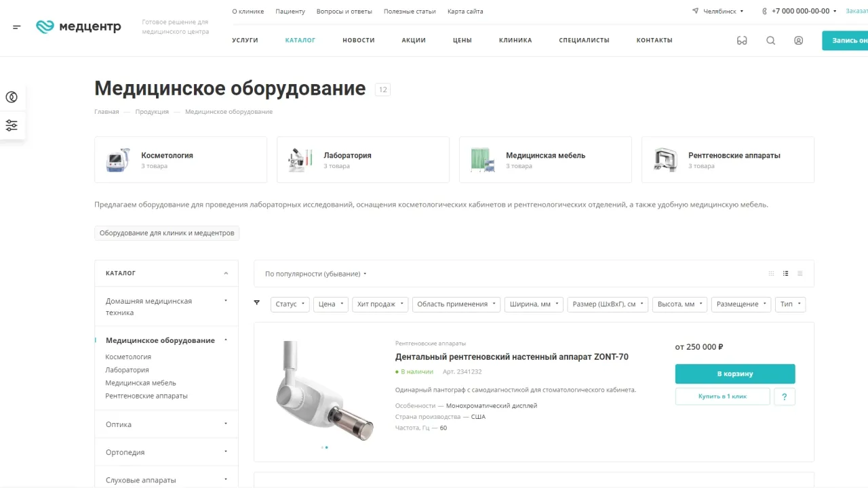
Task: Open sorting dropdown По популярности (убывание)
Action: (316, 274)
